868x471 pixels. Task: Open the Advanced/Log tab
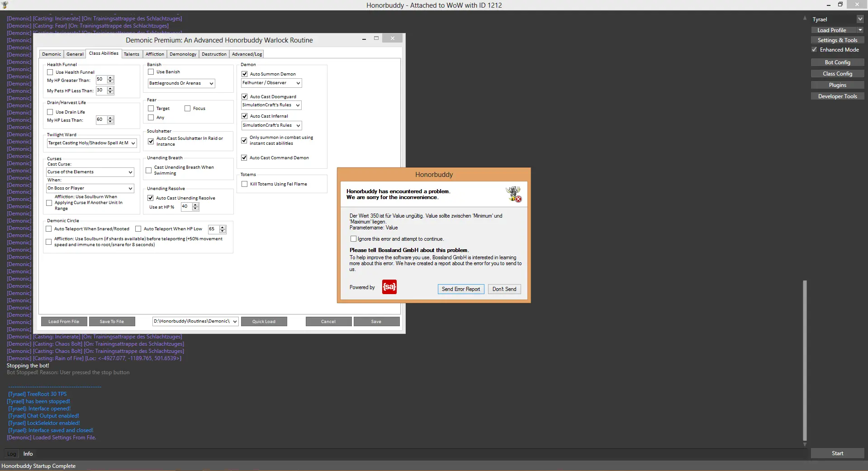[247, 54]
